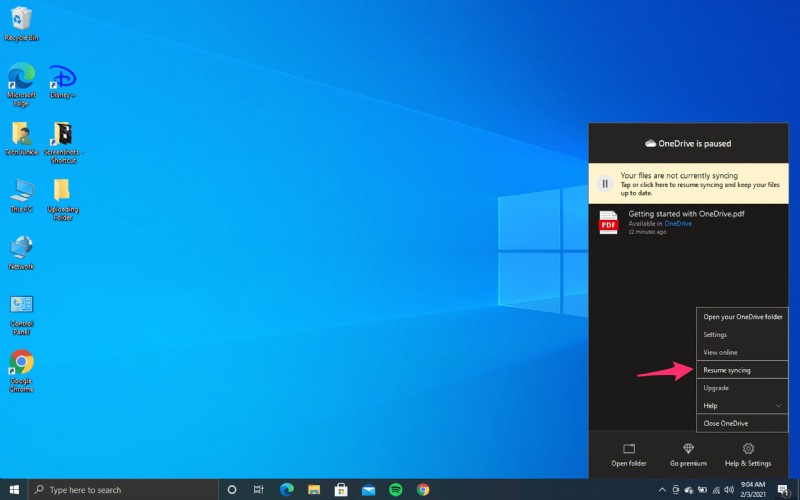Click the taskbar search box
Screen dimensions: 800x500
point(123,490)
